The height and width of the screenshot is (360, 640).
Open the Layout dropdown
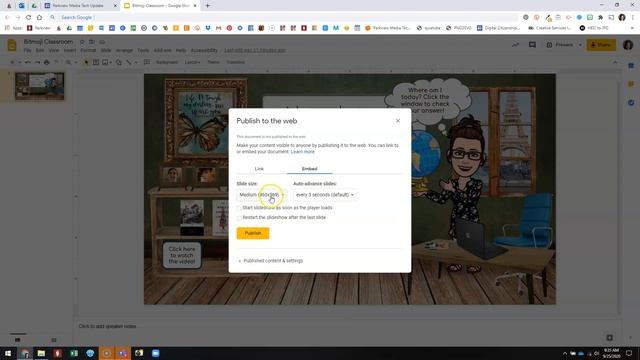pyautogui.click(x=192, y=62)
